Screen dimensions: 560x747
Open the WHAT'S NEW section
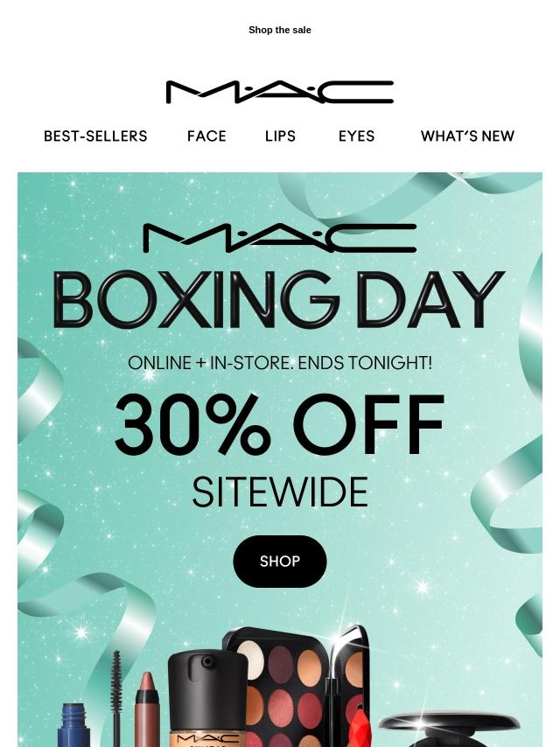[x=467, y=136]
